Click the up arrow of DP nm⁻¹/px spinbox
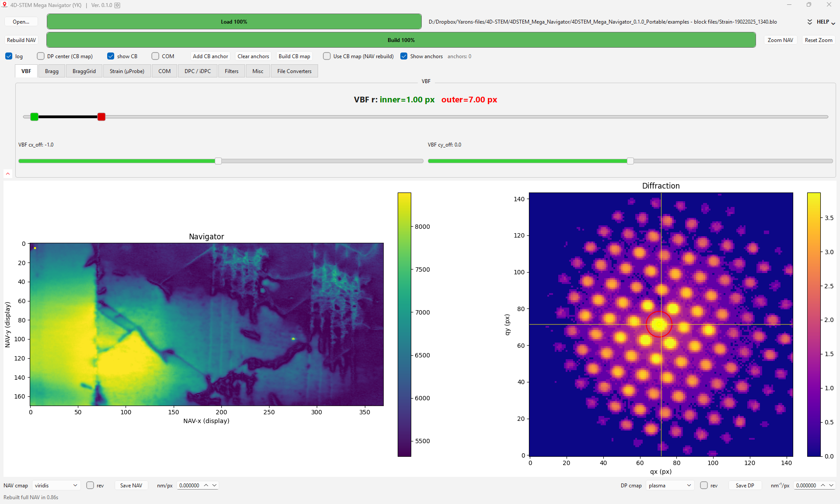 pyautogui.click(x=823, y=485)
